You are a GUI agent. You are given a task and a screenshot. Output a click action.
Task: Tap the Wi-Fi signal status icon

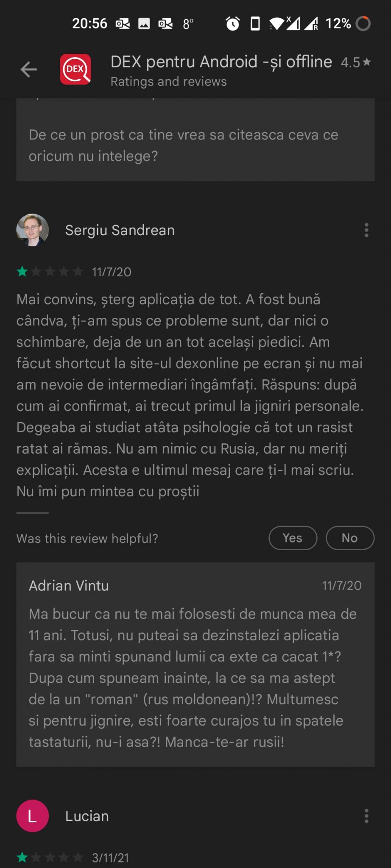click(276, 23)
